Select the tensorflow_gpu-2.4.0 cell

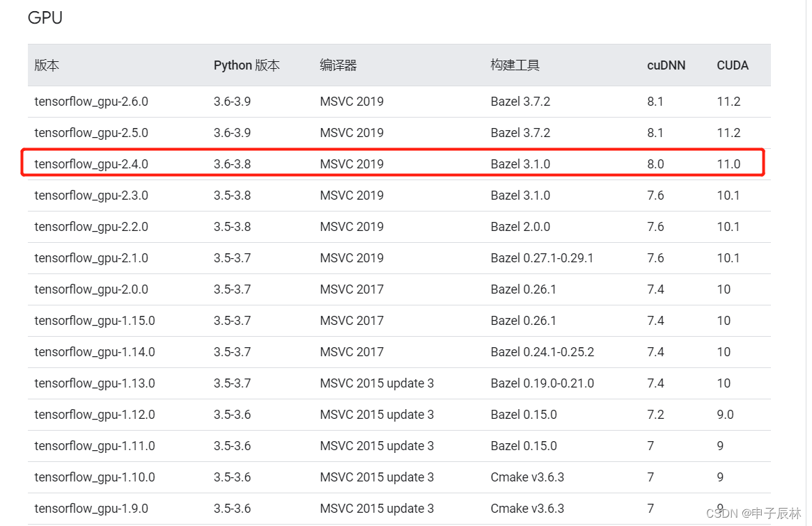point(91,164)
